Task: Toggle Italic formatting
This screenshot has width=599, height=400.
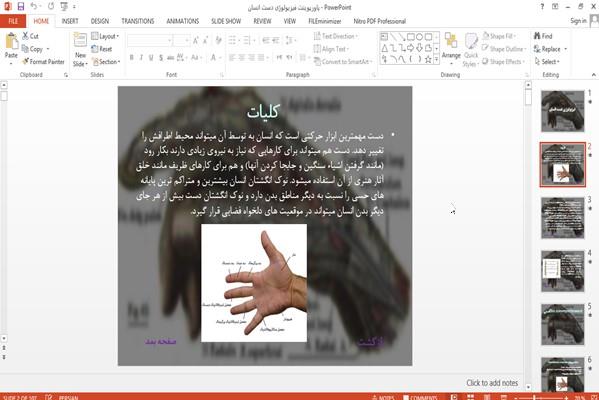Action: tap(141, 57)
